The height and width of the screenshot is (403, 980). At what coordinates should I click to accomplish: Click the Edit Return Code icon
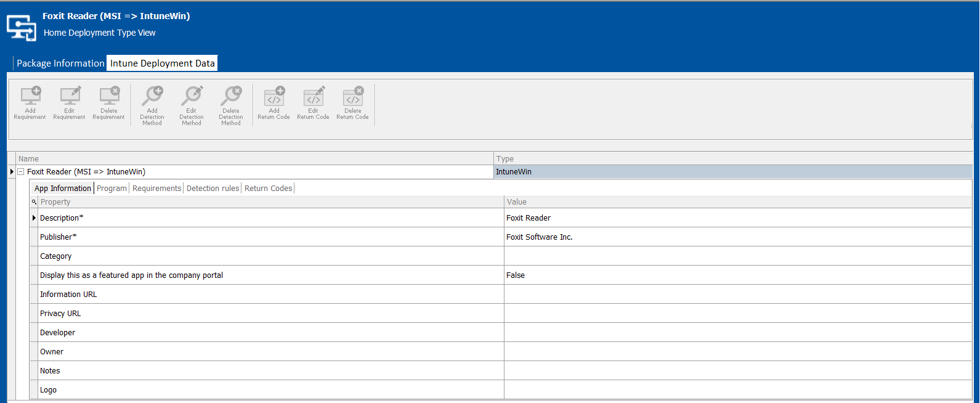[x=314, y=97]
